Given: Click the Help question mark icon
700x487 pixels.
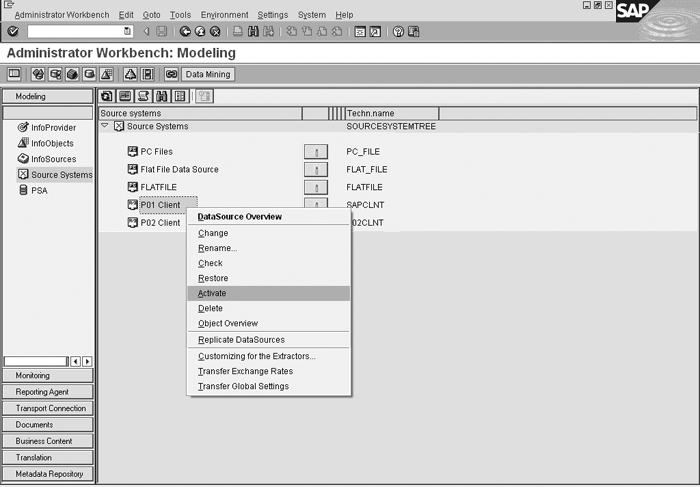Looking at the screenshot, I should (x=398, y=31).
